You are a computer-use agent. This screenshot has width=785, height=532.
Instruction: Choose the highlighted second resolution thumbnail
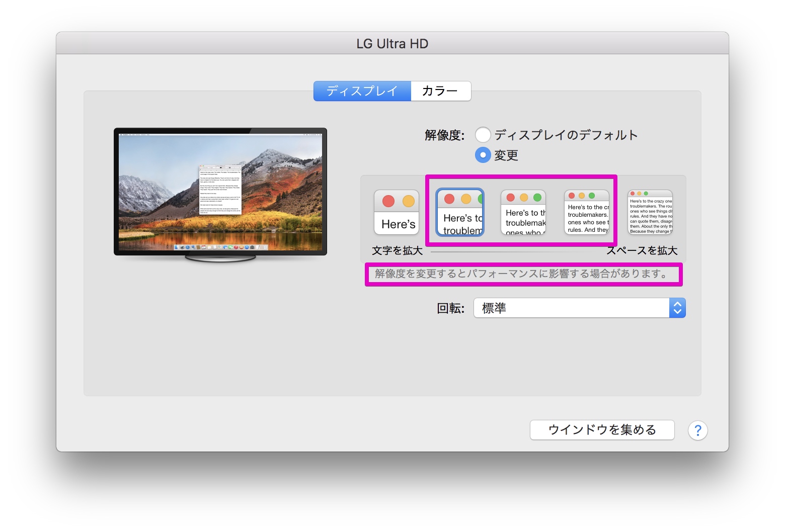pyautogui.click(x=460, y=212)
